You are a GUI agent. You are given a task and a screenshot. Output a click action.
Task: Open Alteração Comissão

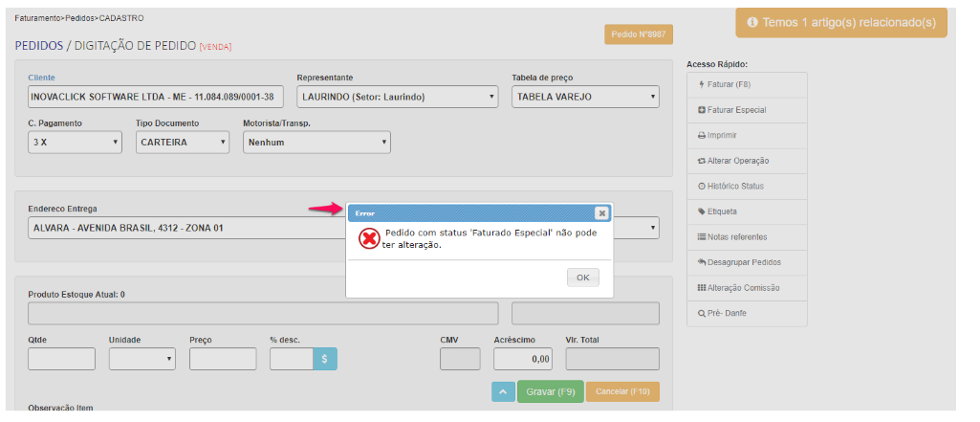click(746, 287)
